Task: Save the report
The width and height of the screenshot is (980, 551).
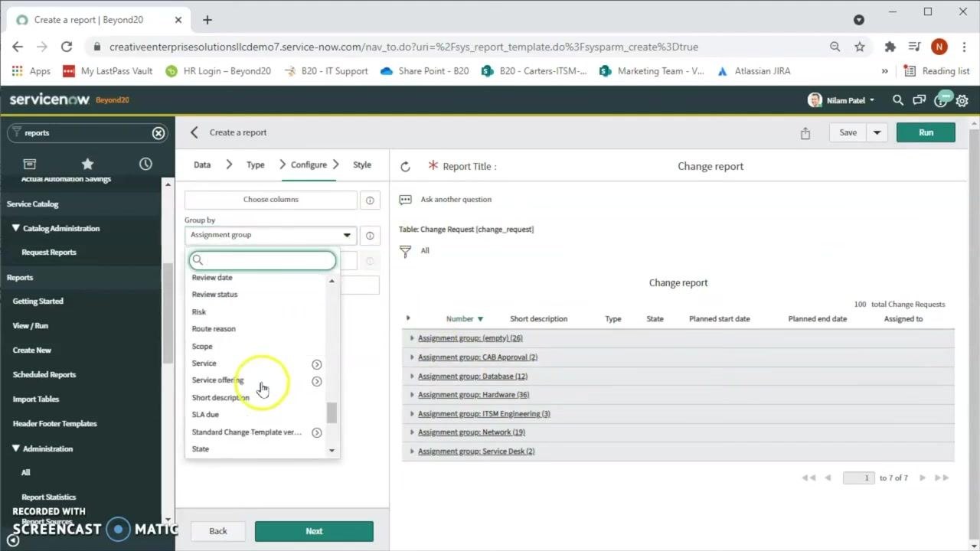Action: (848, 132)
